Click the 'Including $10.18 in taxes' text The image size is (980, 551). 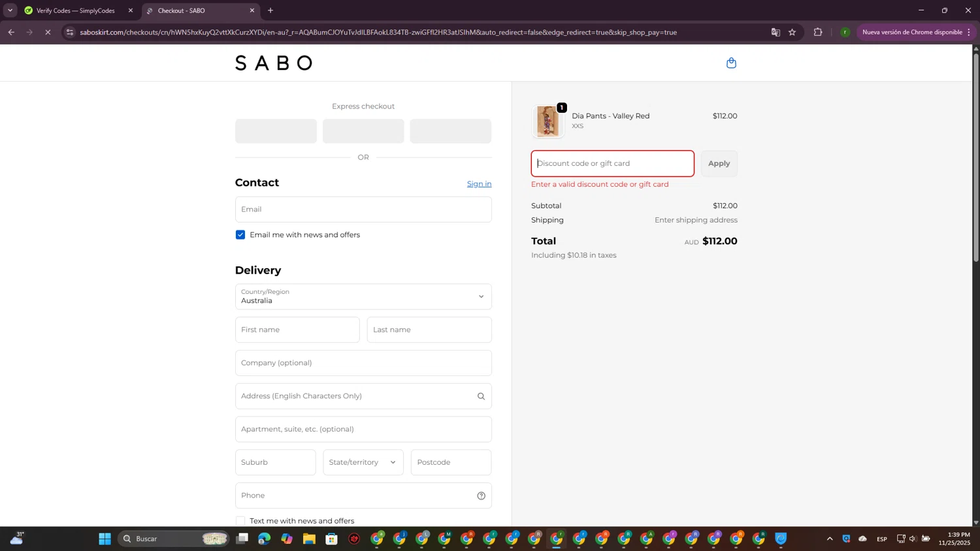574,255
